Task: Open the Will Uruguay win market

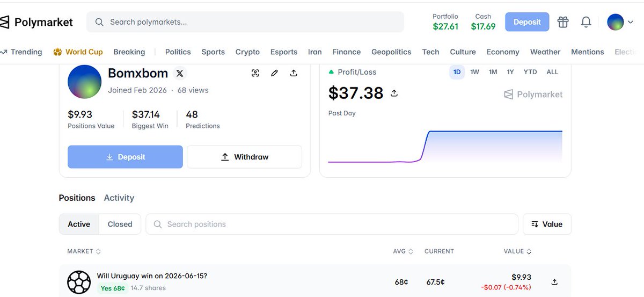Action: [x=152, y=276]
